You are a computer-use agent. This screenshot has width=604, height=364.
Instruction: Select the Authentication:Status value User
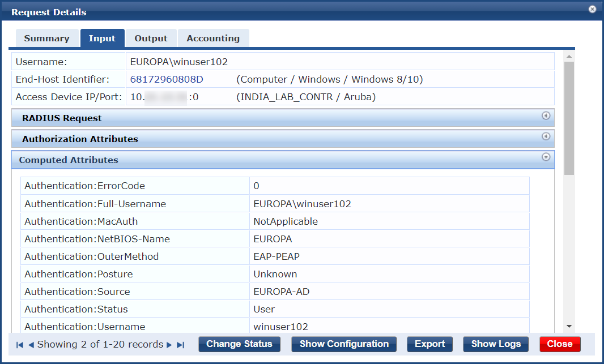(x=264, y=309)
